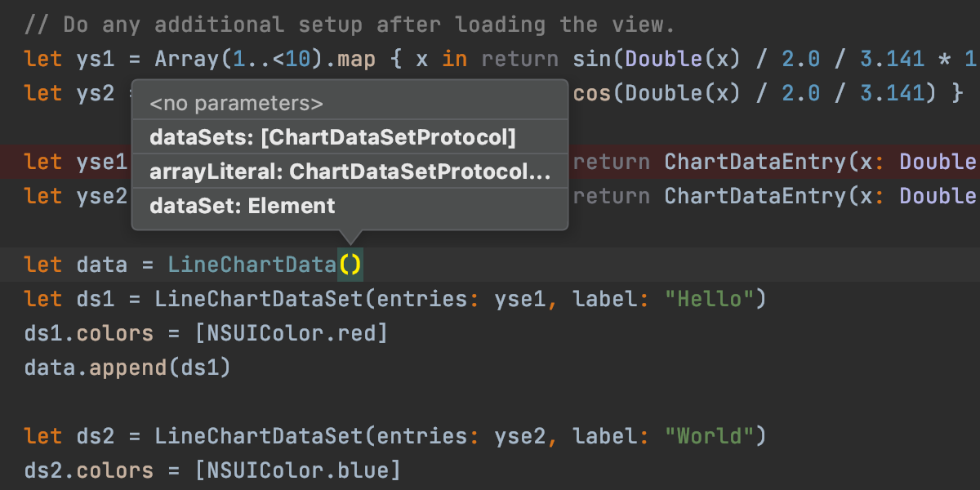Choose 'dataSets: [ChartDataSetProtocol]' overload entry

[332, 138]
